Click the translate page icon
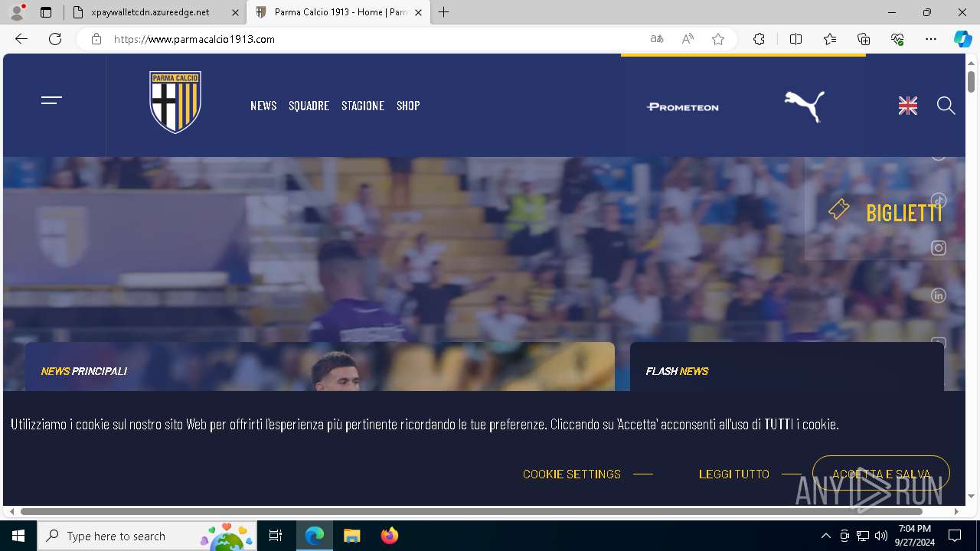The height and width of the screenshot is (551, 980). (x=657, y=39)
